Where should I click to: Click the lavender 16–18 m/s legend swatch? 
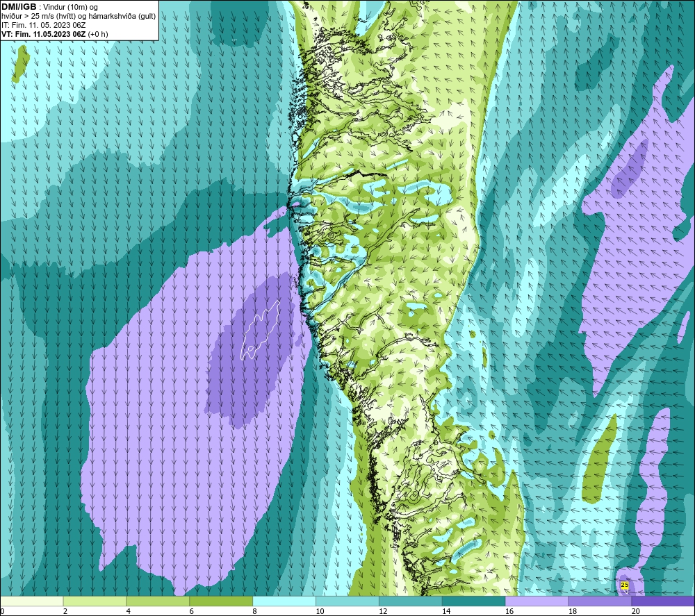click(537, 601)
